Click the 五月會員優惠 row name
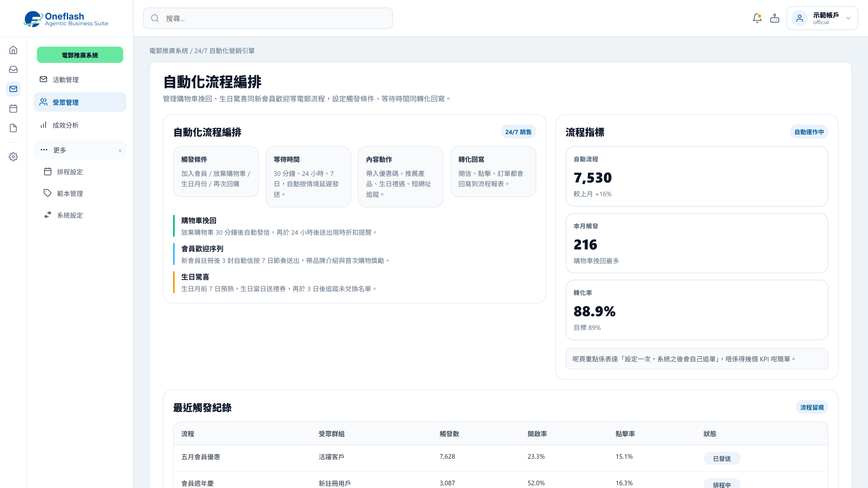Viewport: 868px width, 488px height. tap(200, 457)
